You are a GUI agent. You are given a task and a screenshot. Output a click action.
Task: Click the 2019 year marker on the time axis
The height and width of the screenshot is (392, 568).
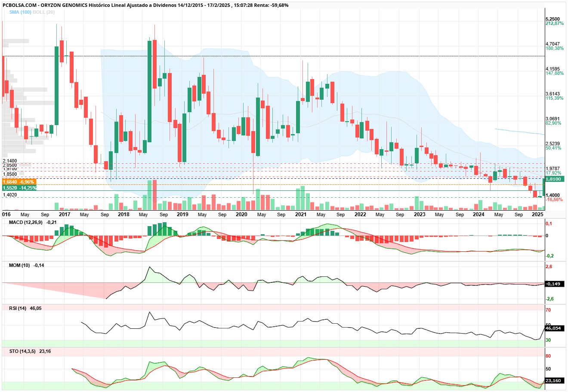pyautogui.click(x=182, y=214)
